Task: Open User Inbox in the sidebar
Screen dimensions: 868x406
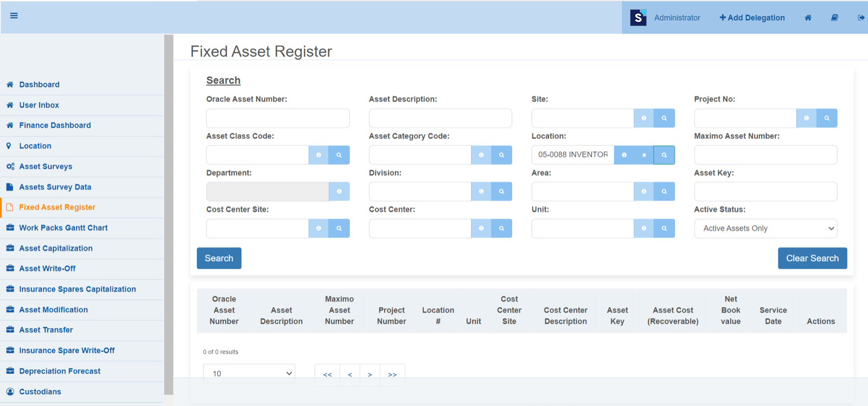Action: 81,105
